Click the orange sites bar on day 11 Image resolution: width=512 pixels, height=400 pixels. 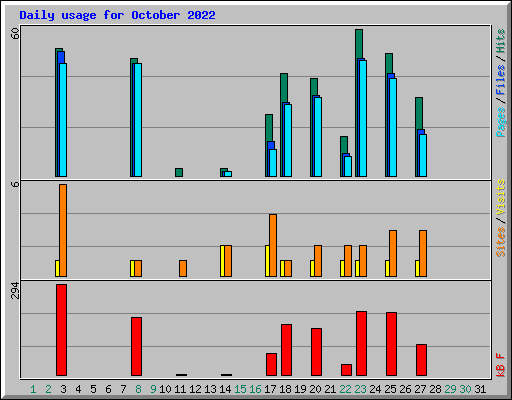coord(183,268)
